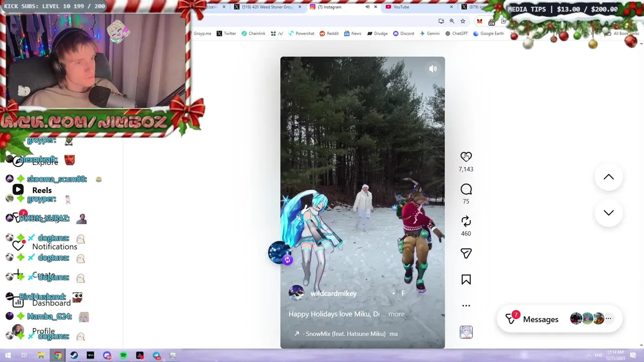
Task: Open the Powerchat bookmark
Action: tap(301, 34)
